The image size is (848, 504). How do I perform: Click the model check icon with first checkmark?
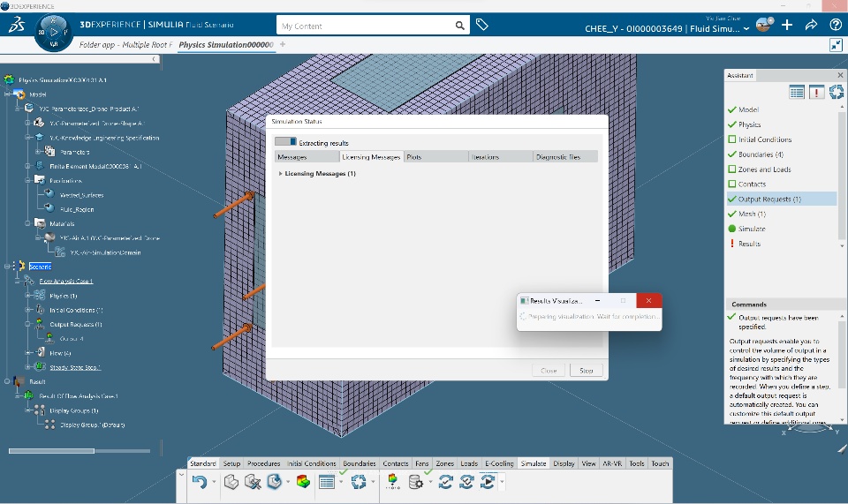445,481
